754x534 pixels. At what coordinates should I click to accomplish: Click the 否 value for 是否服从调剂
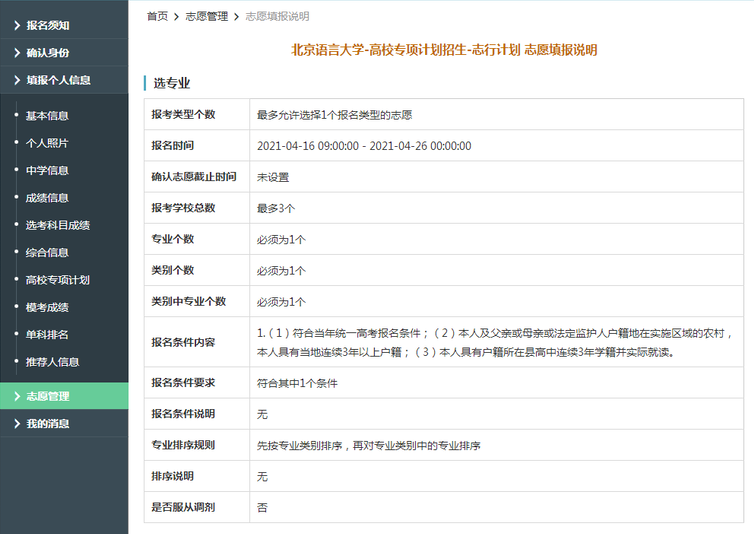point(262,509)
